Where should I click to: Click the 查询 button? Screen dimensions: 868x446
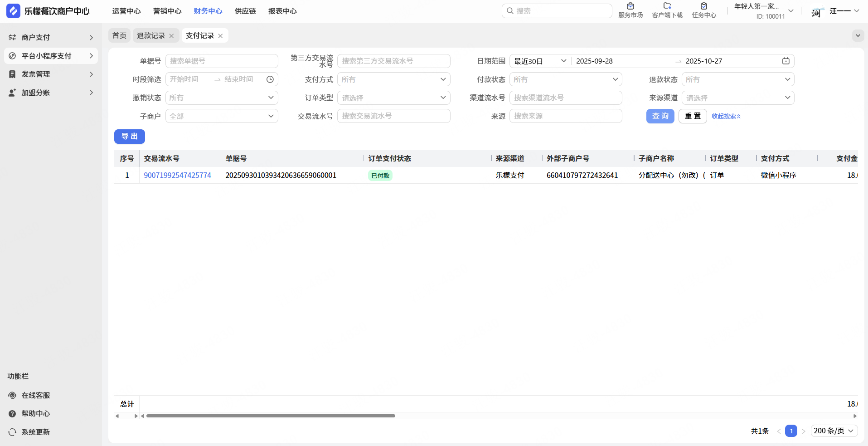(x=660, y=116)
